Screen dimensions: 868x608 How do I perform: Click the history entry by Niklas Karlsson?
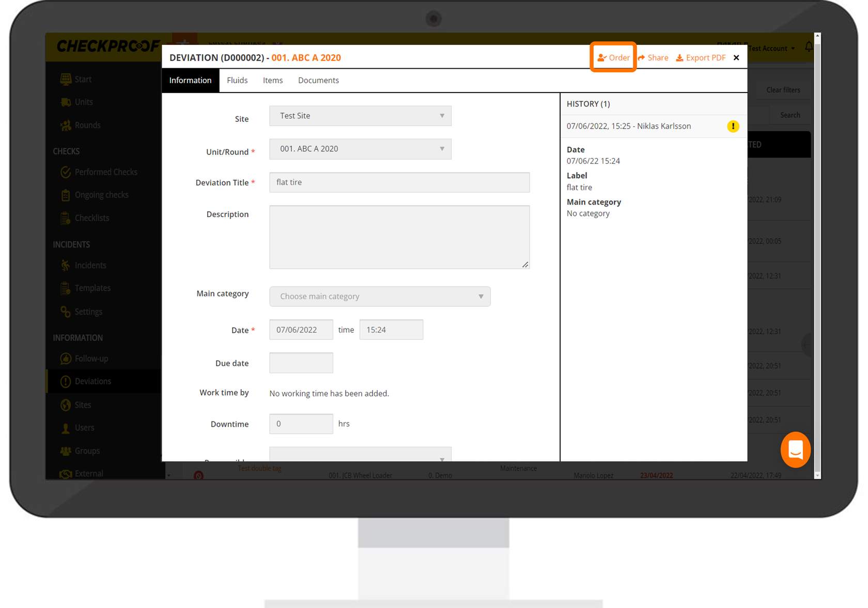click(x=628, y=126)
